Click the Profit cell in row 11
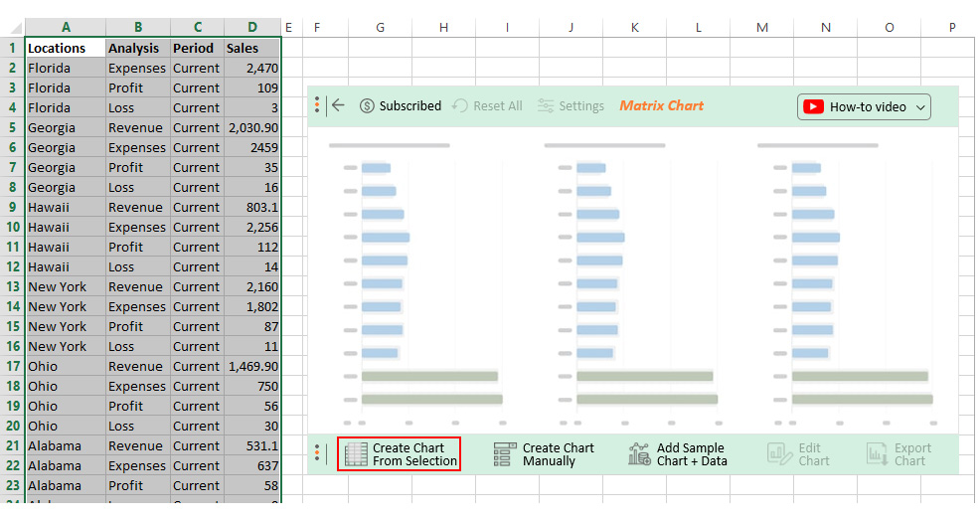Image resolution: width=980 pixels, height=521 pixels. click(x=138, y=247)
